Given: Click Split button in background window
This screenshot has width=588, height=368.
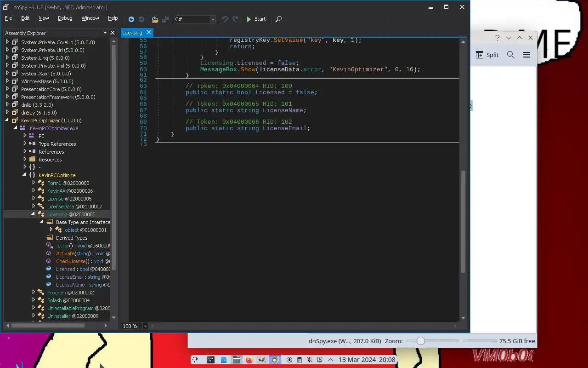Looking at the screenshot, I should pyautogui.click(x=487, y=55).
